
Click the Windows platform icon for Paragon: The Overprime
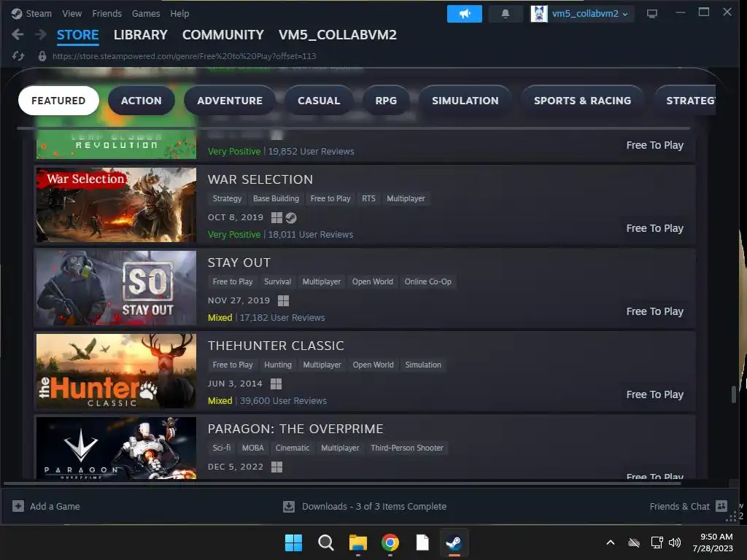pos(276,467)
